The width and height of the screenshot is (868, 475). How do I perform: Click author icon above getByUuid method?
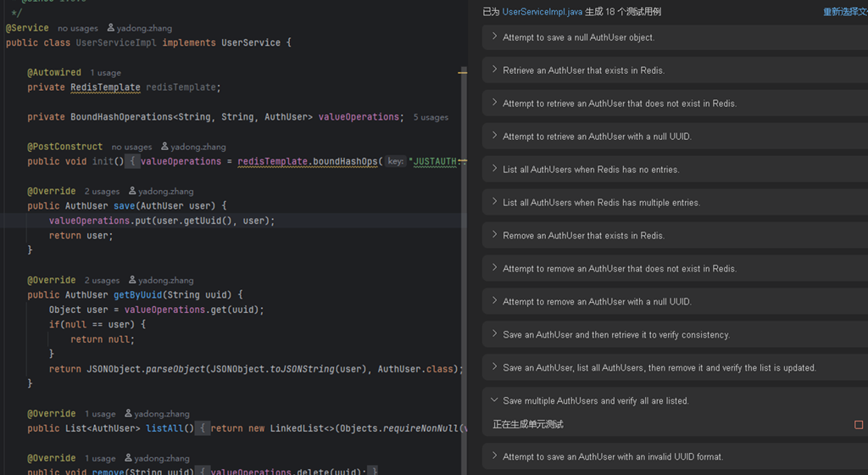coord(132,280)
